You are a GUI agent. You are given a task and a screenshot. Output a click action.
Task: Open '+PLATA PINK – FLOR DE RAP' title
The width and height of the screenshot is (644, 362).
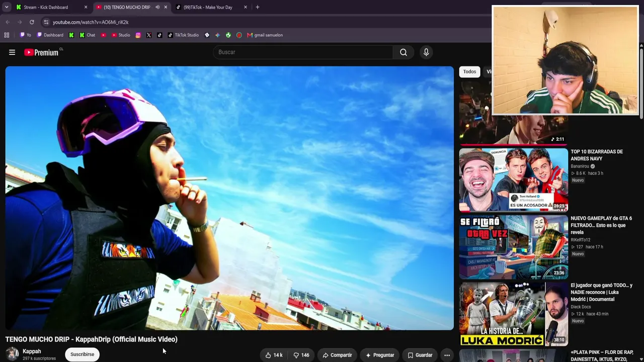(x=602, y=355)
